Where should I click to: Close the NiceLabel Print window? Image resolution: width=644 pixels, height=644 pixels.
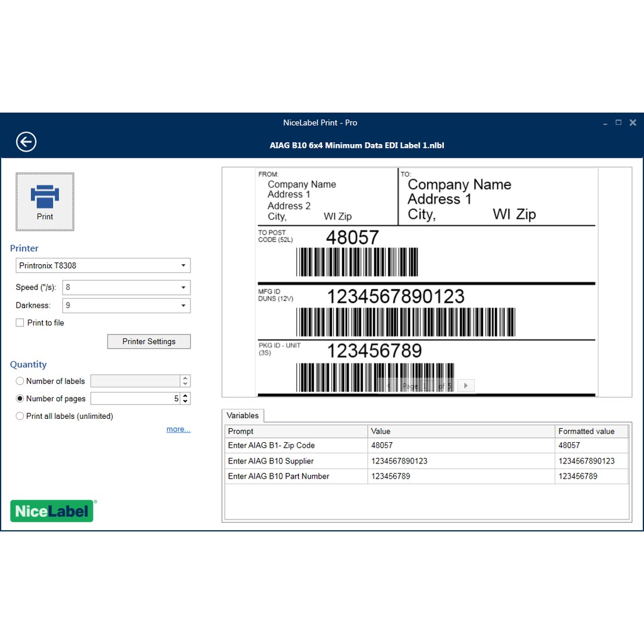pos(633,123)
